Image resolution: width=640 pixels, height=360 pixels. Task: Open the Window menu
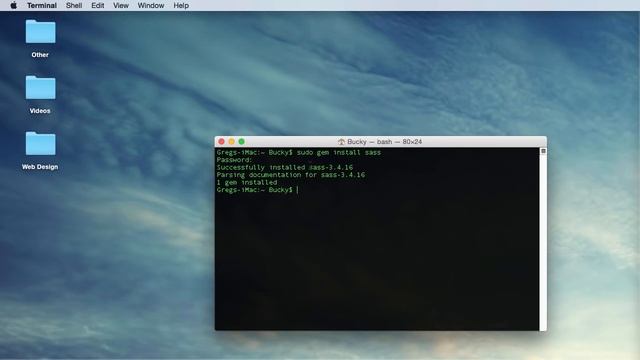(x=151, y=5)
